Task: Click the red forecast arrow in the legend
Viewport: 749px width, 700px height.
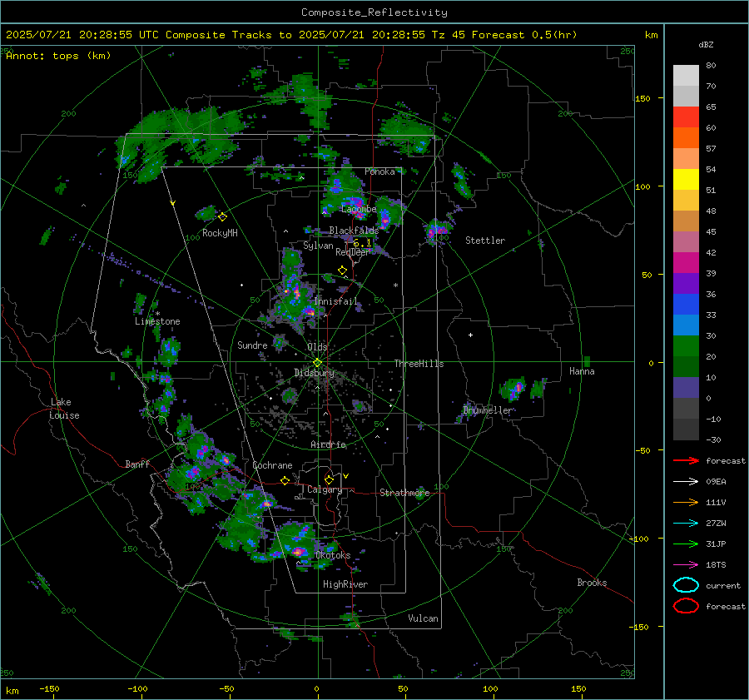Action: 686,460
